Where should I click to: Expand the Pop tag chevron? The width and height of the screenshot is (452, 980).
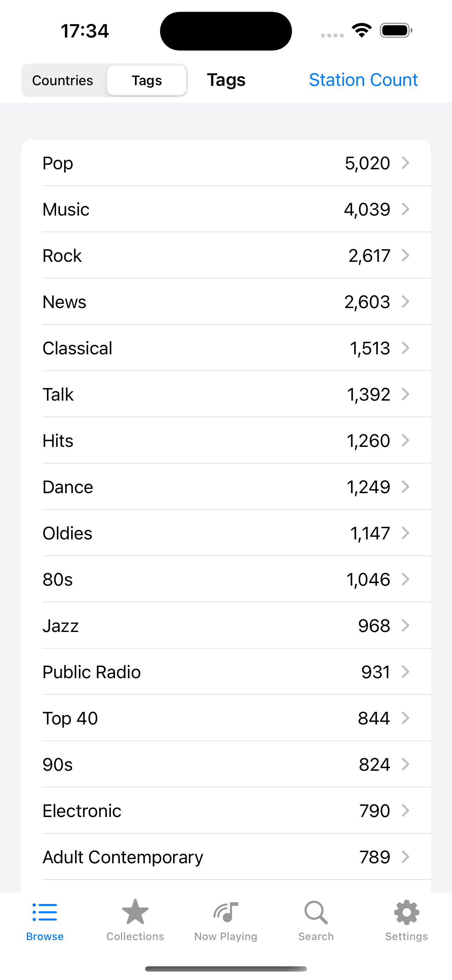coord(406,163)
